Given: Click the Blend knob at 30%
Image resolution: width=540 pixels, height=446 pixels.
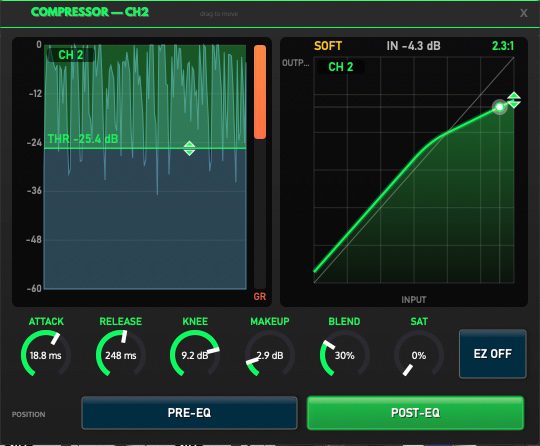Looking at the screenshot, I should [x=344, y=354].
